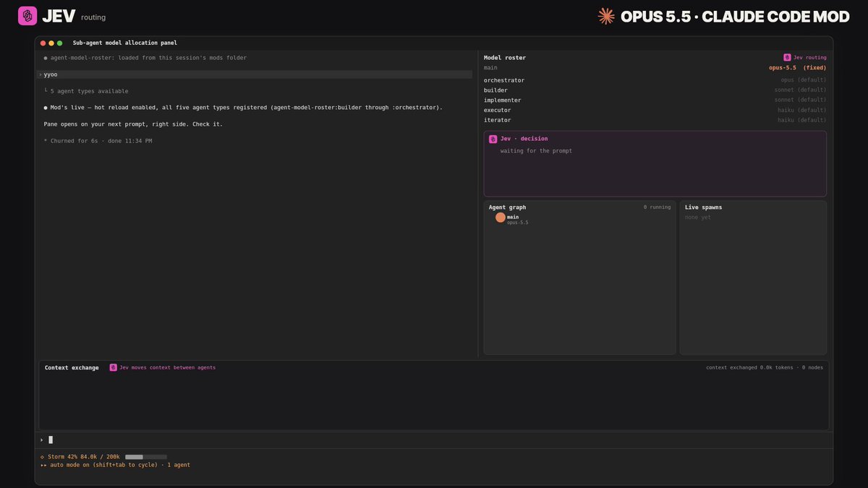Click the "Agent graph" panel heading
Viewport: 868px width, 488px height.
pos(507,207)
